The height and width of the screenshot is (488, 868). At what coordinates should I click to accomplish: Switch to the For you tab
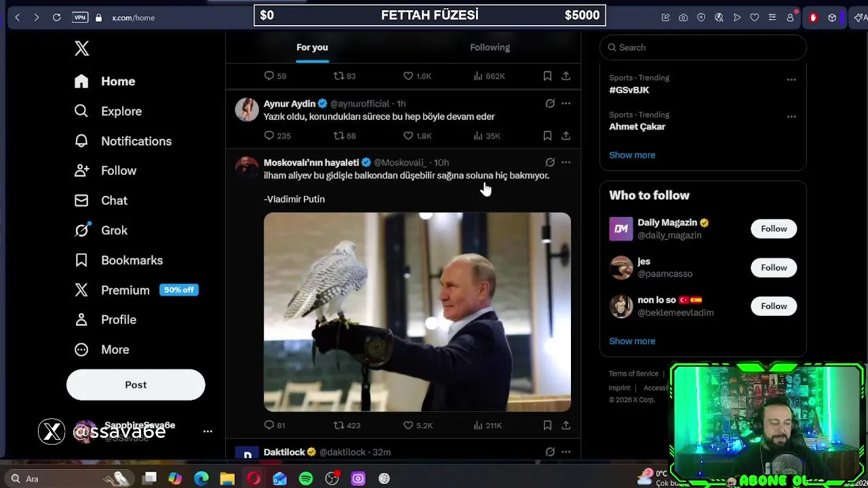312,47
